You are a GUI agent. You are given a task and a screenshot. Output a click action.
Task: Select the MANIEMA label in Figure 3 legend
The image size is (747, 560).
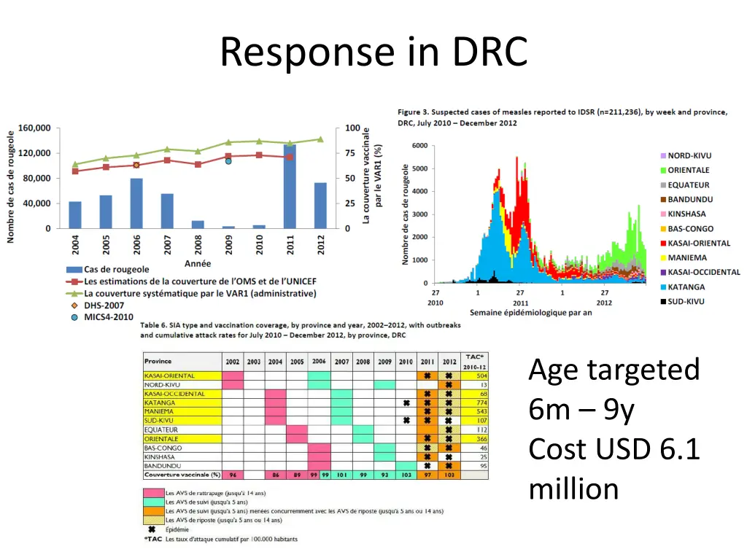point(687,257)
